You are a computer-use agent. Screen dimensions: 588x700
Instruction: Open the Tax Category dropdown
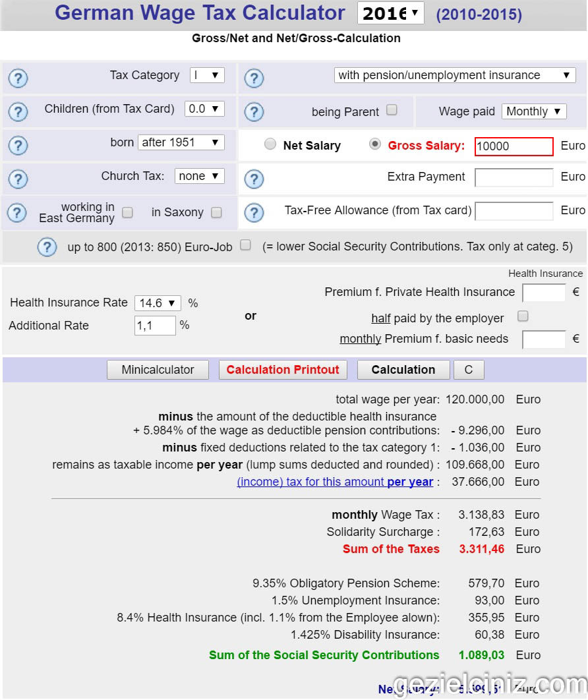pos(207,75)
